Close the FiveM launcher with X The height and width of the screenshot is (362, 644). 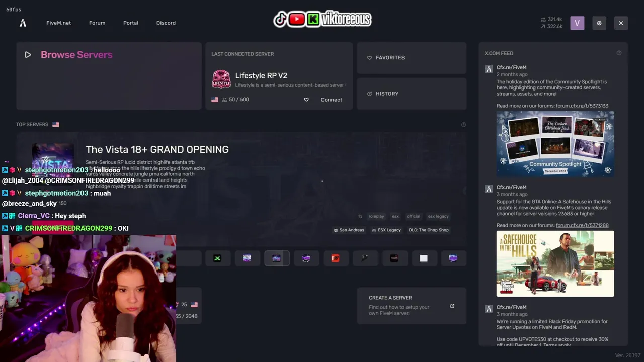pos(621,23)
